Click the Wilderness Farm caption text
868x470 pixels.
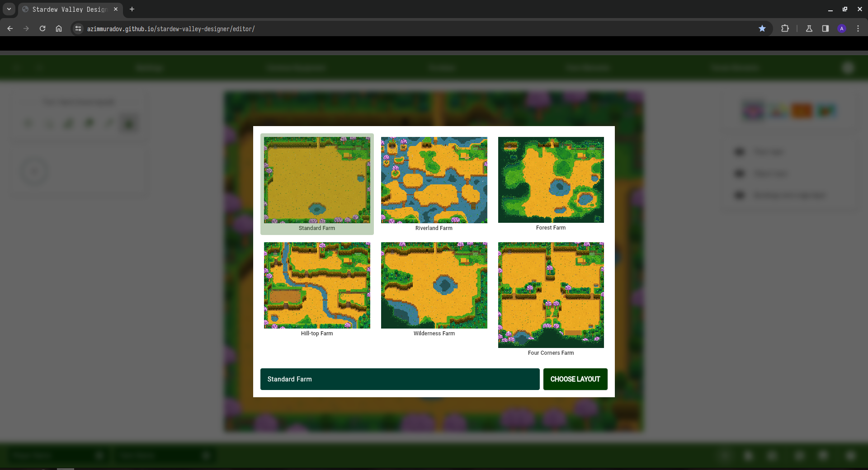(x=434, y=334)
